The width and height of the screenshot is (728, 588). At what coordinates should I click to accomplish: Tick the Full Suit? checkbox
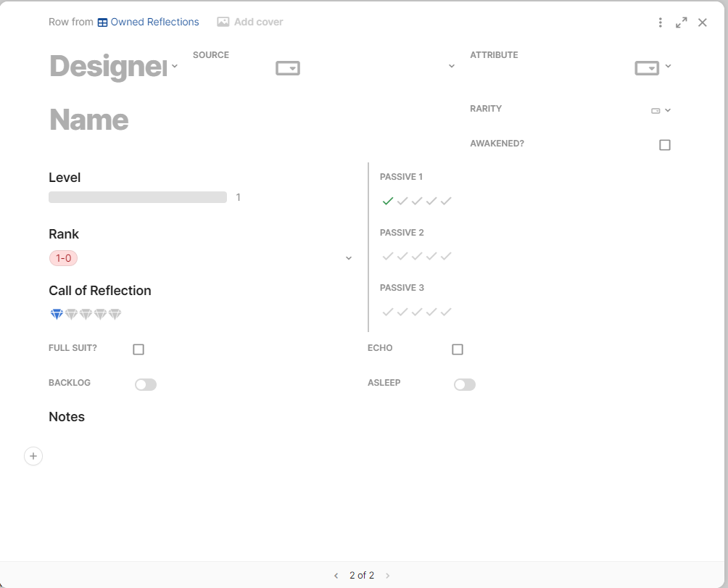pyautogui.click(x=138, y=349)
